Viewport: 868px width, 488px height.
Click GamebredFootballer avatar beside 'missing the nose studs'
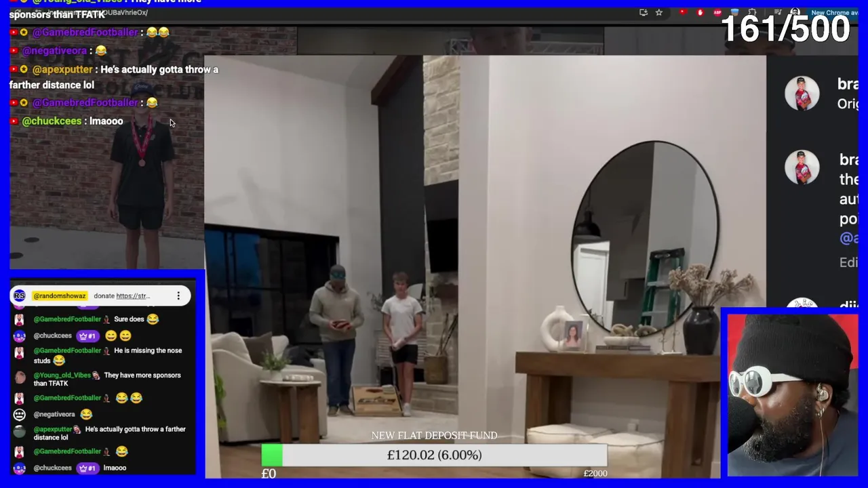tap(19, 353)
